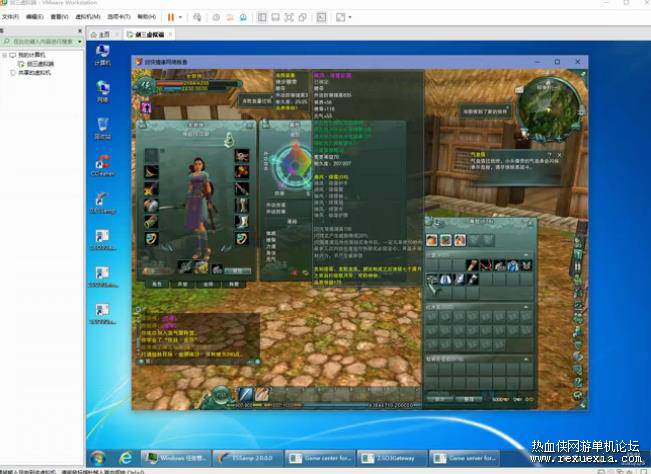
Task: Click the circular minimap in the game
Action: pos(549,108)
